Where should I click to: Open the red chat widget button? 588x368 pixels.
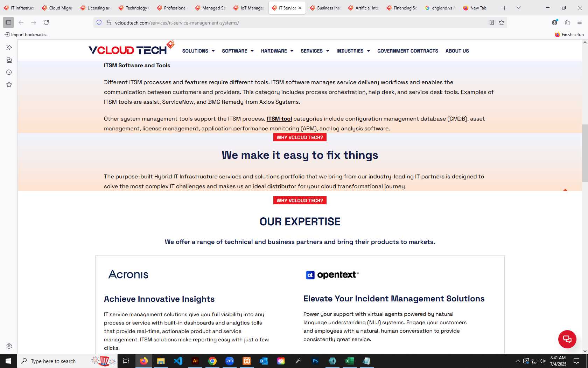567,339
